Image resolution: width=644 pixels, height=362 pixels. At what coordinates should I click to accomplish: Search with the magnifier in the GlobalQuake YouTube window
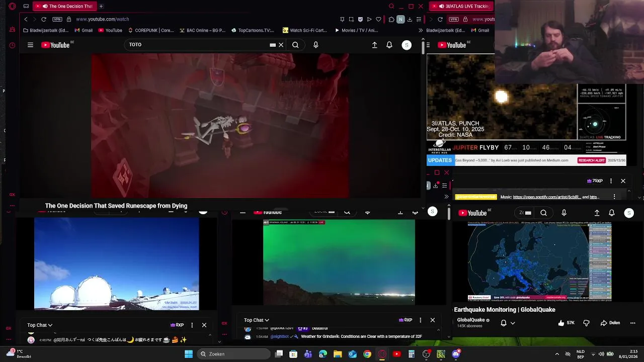tap(544, 213)
